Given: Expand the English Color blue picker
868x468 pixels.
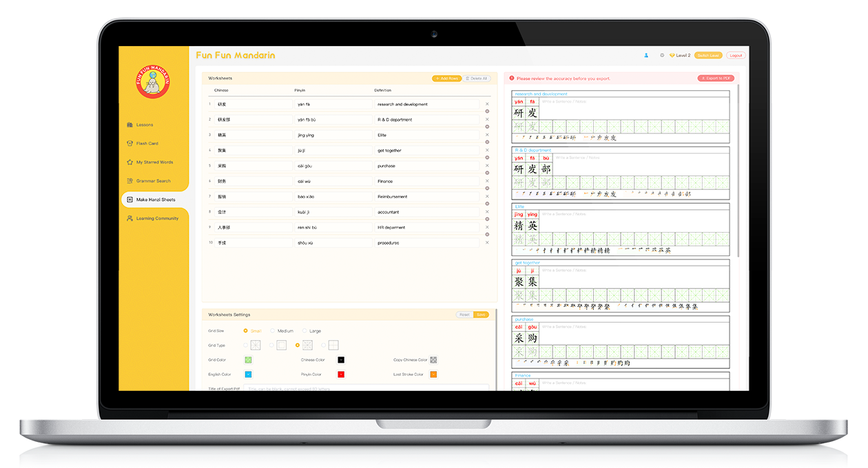Looking at the screenshot, I should point(248,374).
